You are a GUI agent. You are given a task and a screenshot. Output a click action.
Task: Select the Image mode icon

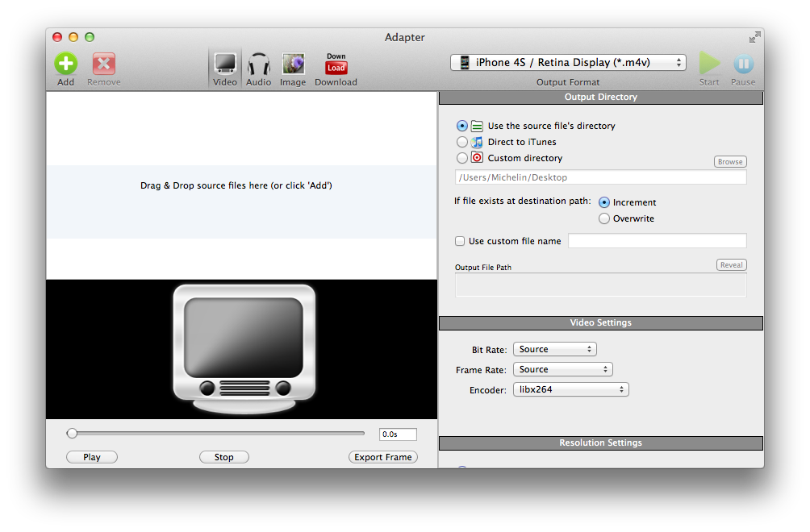[x=293, y=64]
